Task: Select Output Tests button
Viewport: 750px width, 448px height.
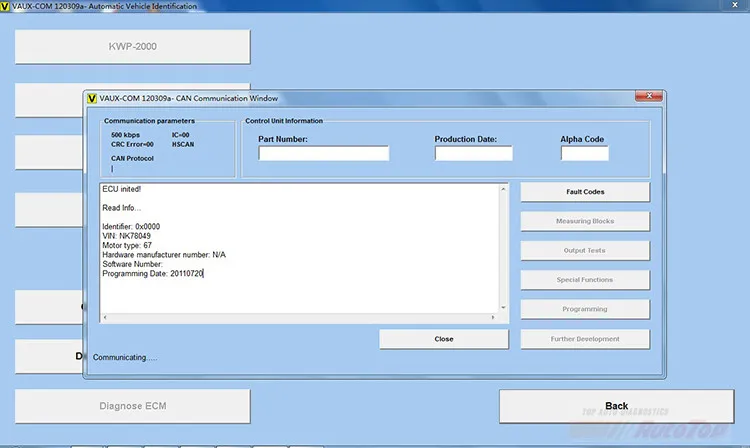Action: [x=585, y=251]
